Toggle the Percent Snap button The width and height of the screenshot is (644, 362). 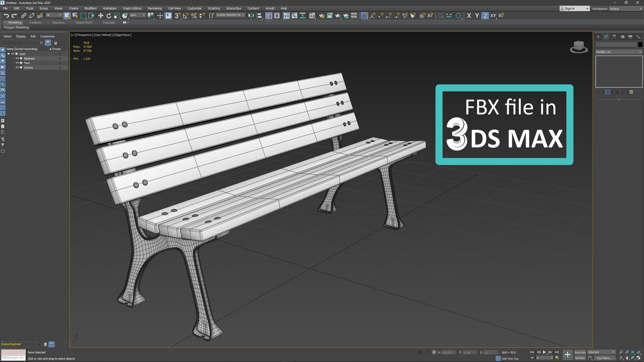[194, 15]
